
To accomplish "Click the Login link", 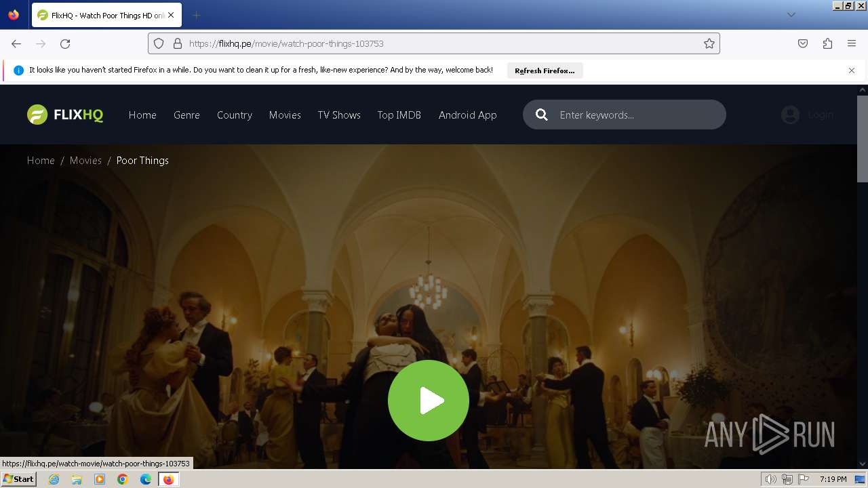I will [821, 115].
